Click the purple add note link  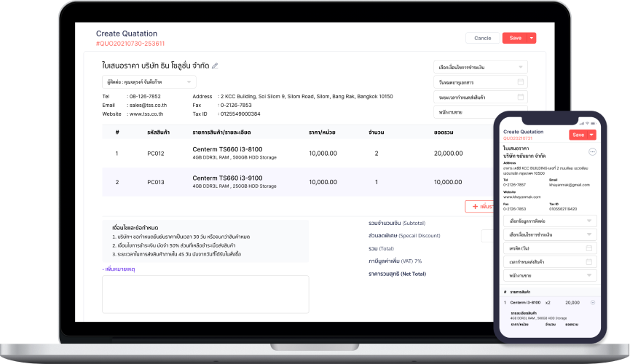(119, 269)
